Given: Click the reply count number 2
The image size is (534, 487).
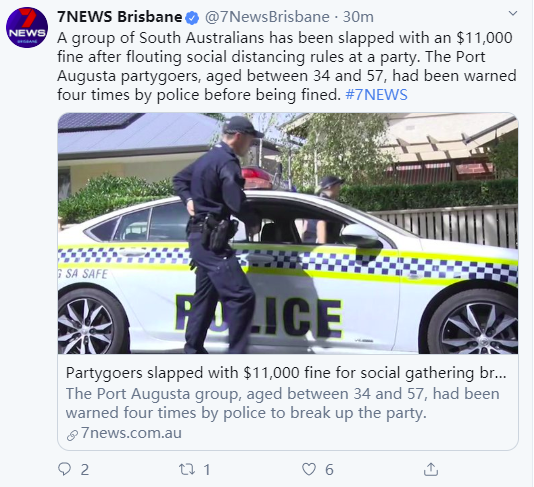Looking at the screenshot, I should click(x=85, y=470).
